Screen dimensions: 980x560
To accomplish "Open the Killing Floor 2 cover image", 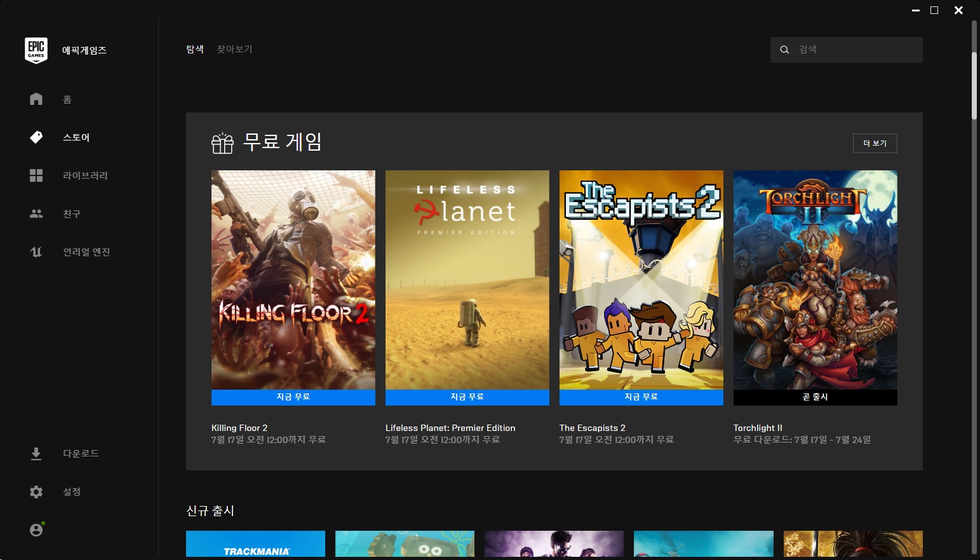I will [x=293, y=280].
